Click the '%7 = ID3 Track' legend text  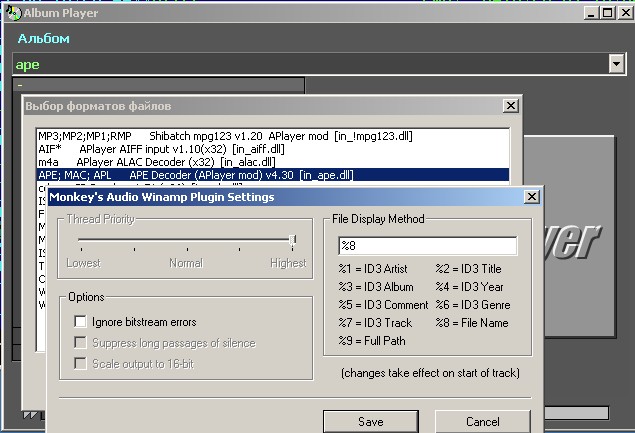(x=375, y=323)
